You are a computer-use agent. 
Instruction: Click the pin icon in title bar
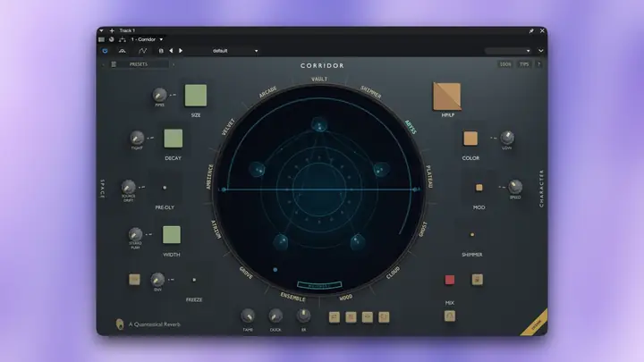click(x=531, y=30)
